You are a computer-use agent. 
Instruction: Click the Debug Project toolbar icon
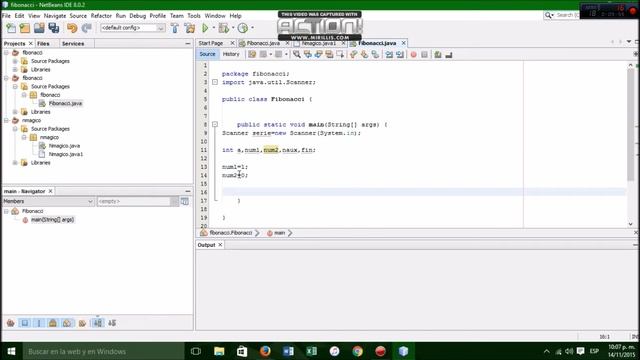tap(224, 28)
